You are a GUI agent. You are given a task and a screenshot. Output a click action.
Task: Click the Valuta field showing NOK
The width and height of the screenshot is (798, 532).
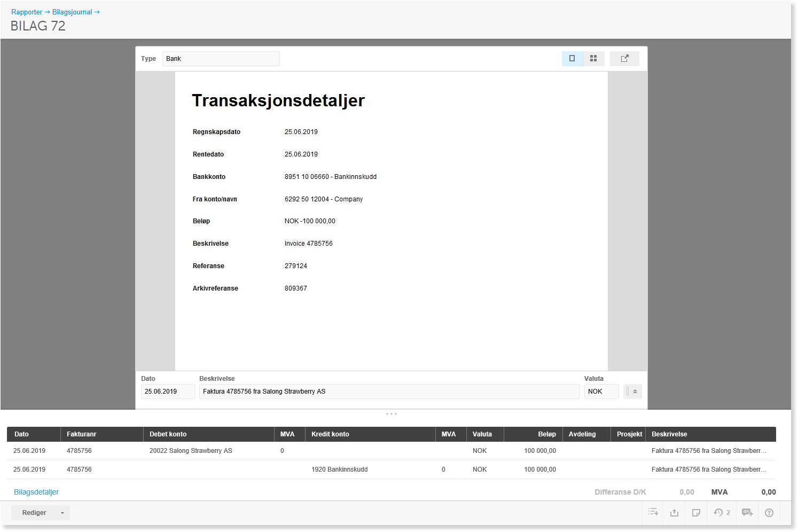601,392
